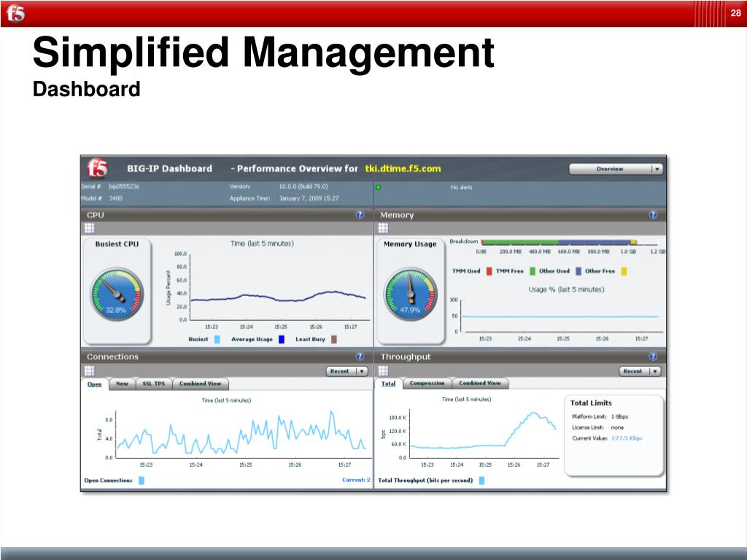
Task: Open Memory panel help icon
Action: click(x=653, y=215)
